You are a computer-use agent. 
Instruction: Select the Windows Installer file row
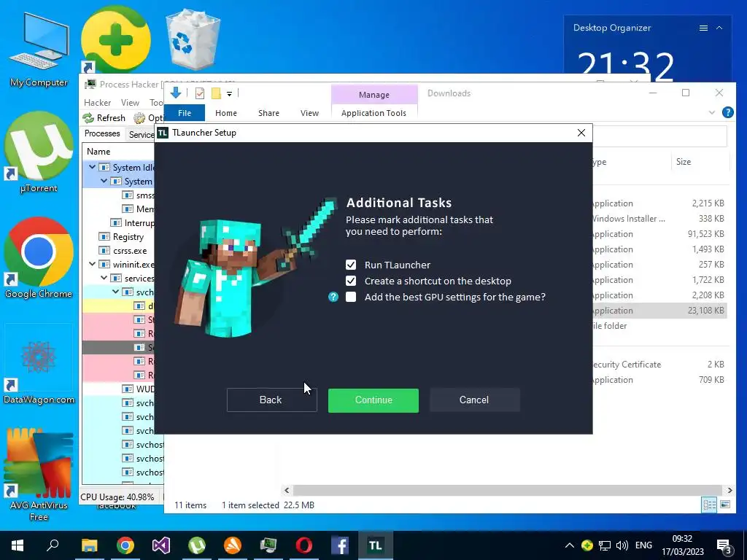coord(659,219)
